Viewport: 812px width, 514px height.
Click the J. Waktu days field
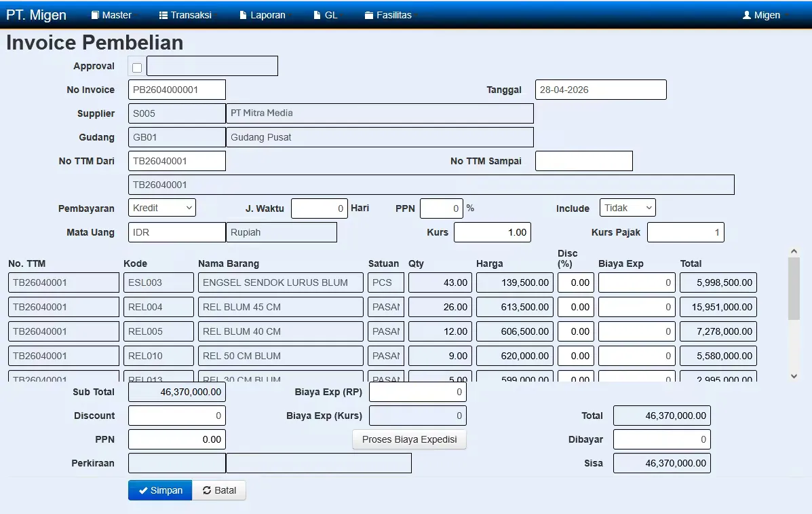coord(320,208)
